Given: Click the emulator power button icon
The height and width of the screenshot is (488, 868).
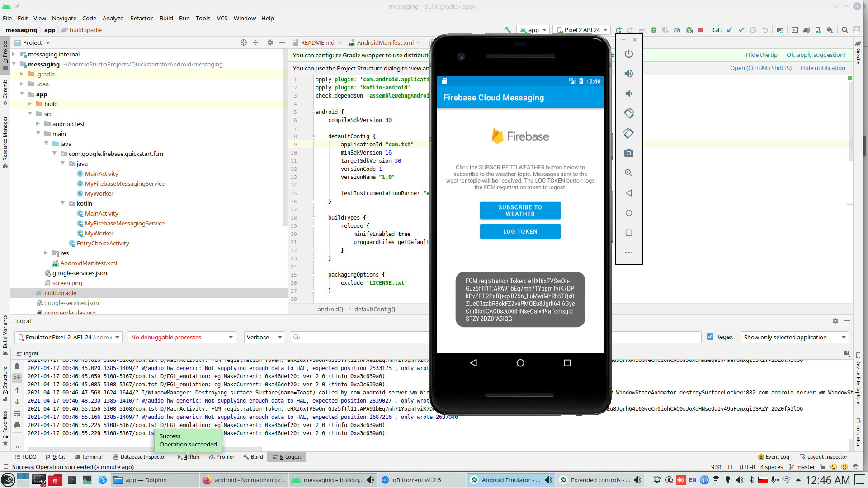Looking at the screenshot, I should pos(628,54).
